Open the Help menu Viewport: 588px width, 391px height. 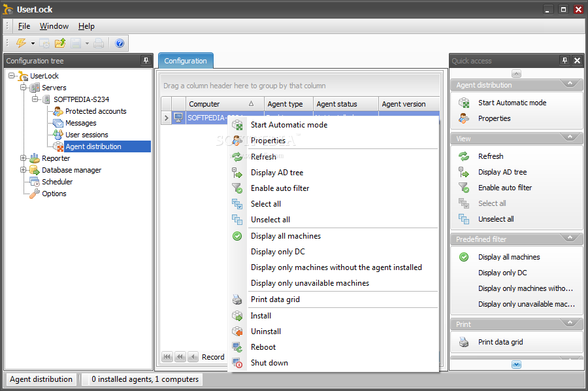[x=86, y=26]
